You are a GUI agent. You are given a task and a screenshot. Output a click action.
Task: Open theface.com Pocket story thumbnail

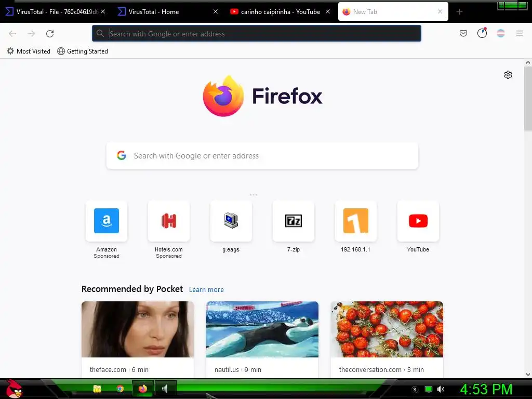138,329
